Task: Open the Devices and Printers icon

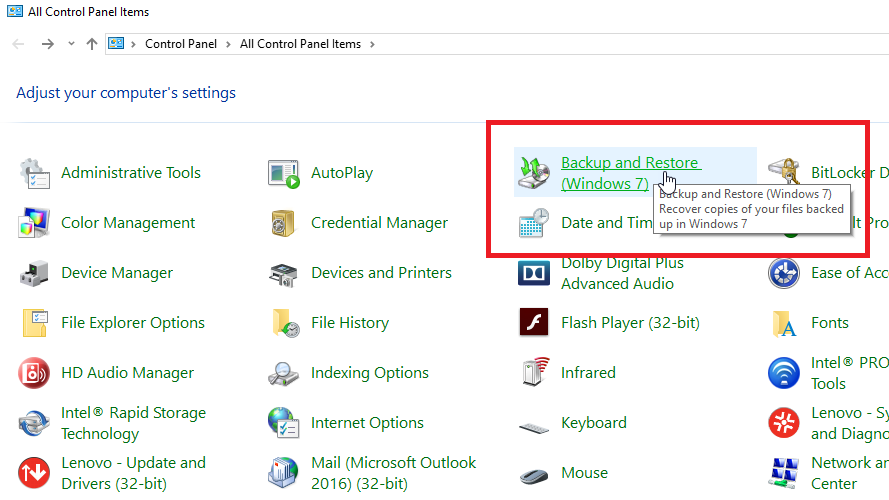Action: (284, 273)
